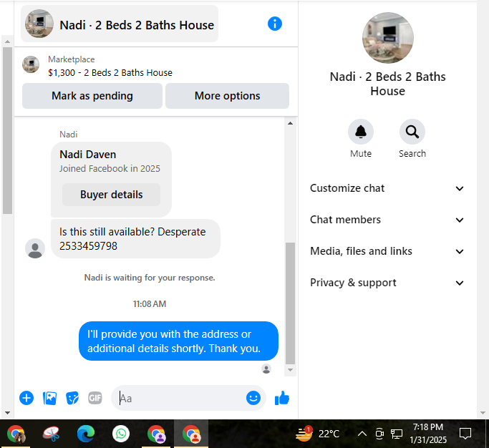Viewport: 489px width, 448px height.
Task: Open More options for the listing
Action: (x=227, y=96)
